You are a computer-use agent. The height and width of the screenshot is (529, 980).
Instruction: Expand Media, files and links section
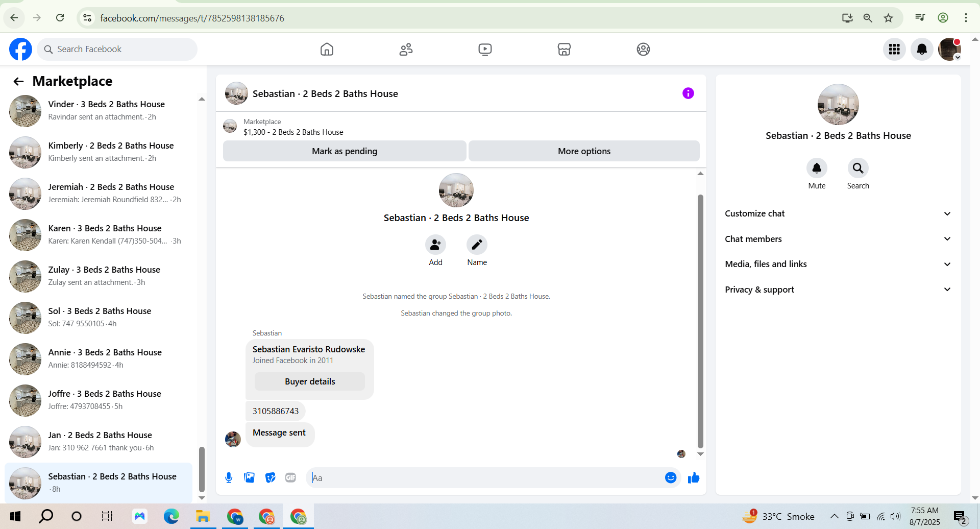click(x=838, y=264)
